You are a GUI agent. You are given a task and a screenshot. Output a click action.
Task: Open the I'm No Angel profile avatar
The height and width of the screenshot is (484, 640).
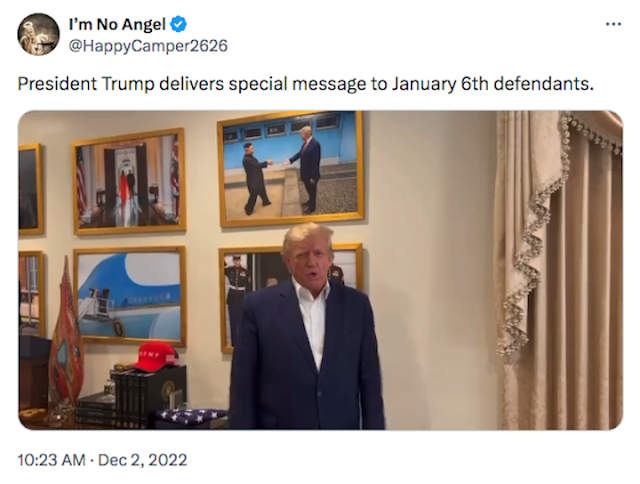pos(38,34)
